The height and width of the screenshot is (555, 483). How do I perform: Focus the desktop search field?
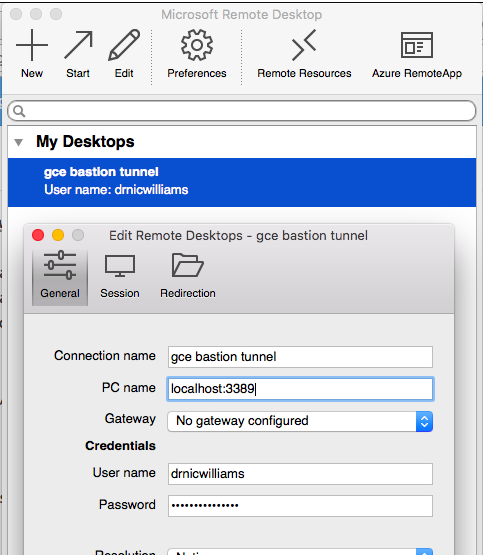click(242, 111)
